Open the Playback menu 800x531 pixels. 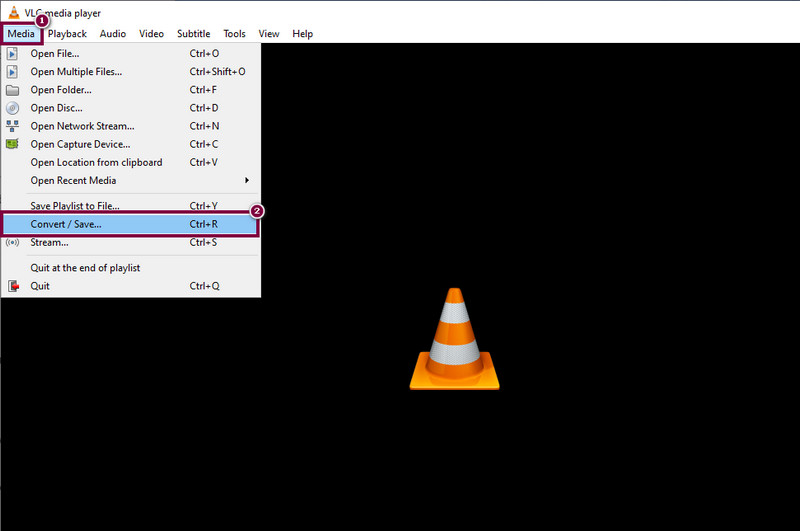[x=67, y=34]
